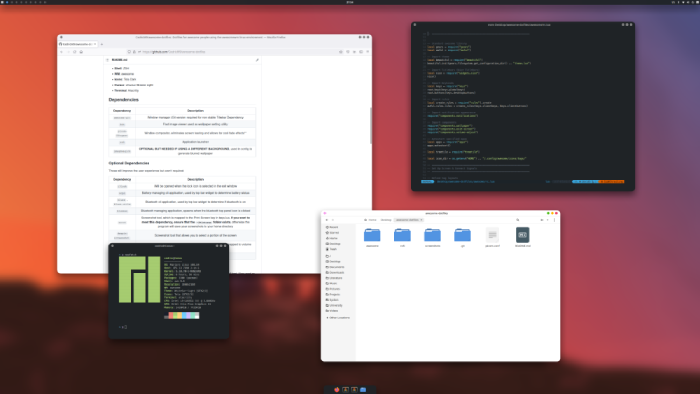
Task: Open Pictures bookmark in the file manager sidebar
Action: (333, 289)
